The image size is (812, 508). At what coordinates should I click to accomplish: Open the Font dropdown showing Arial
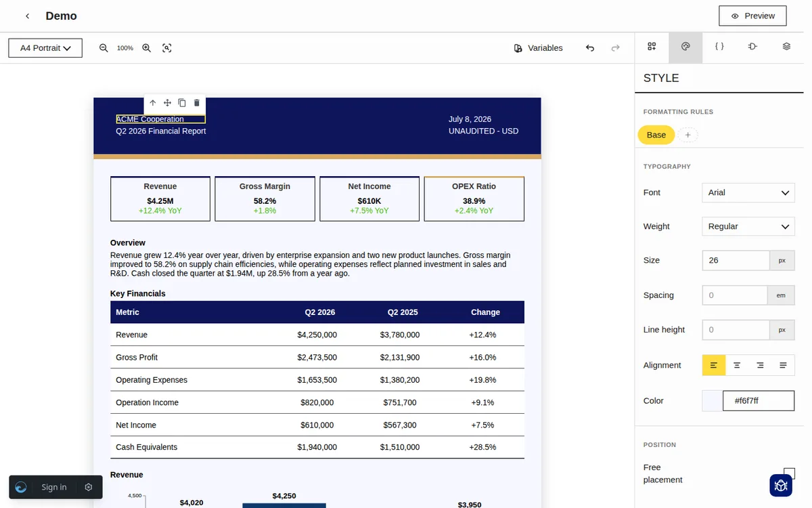coord(748,192)
